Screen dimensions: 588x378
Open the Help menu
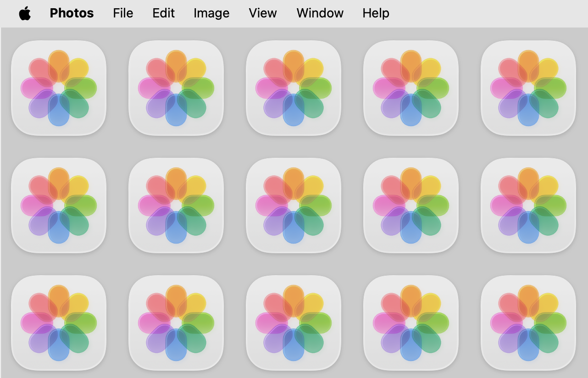pyautogui.click(x=376, y=13)
